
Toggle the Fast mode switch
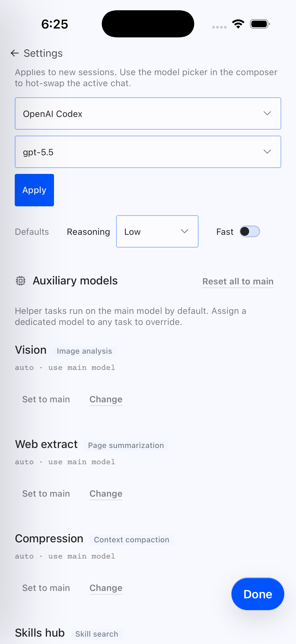pyautogui.click(x=250, y=232)
